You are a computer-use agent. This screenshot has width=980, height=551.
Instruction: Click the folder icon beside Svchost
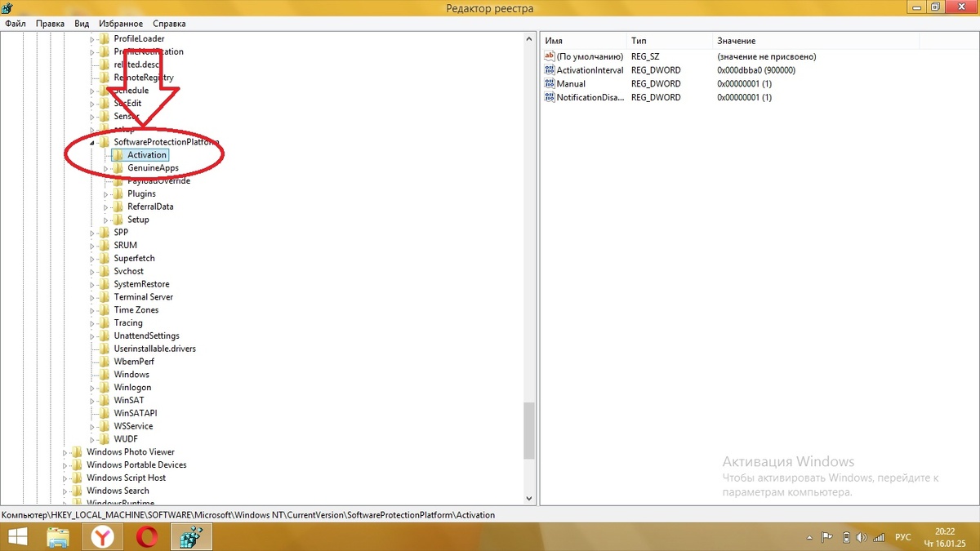click(104, 271)
